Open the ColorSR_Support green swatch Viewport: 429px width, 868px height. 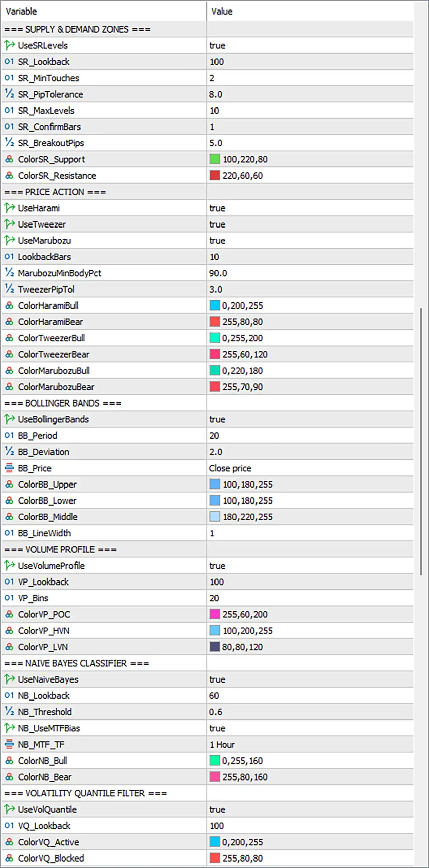pyautogui.click(x=215, y=159)
